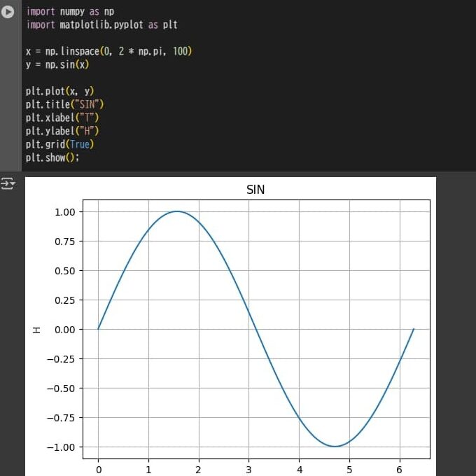This screenshot has height=476, width=476.
Task: Click the 'y = np.sin(x)' line
Action: point(57,64)
